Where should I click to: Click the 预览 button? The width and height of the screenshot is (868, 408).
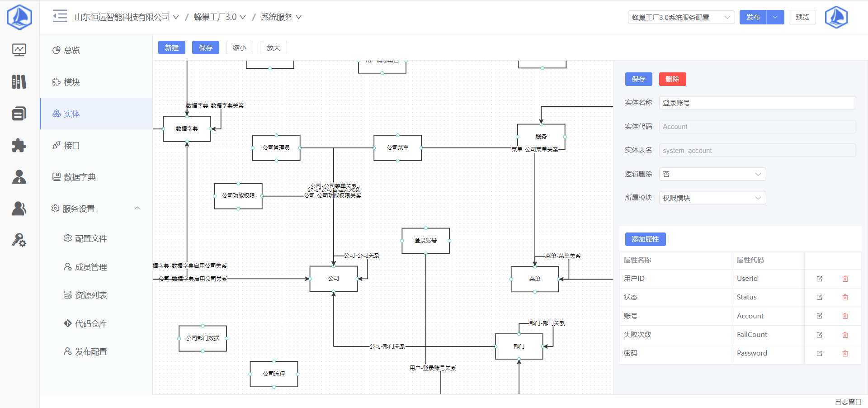coord(802,17)
